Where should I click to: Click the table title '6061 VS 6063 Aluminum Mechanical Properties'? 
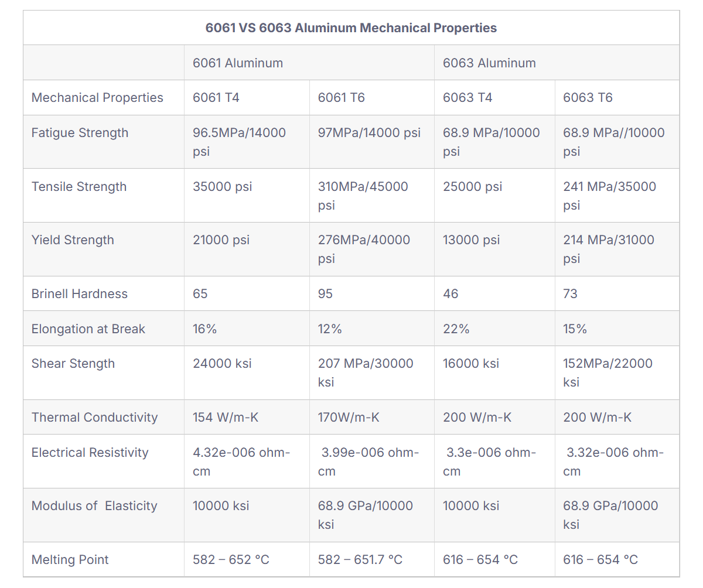351,28
